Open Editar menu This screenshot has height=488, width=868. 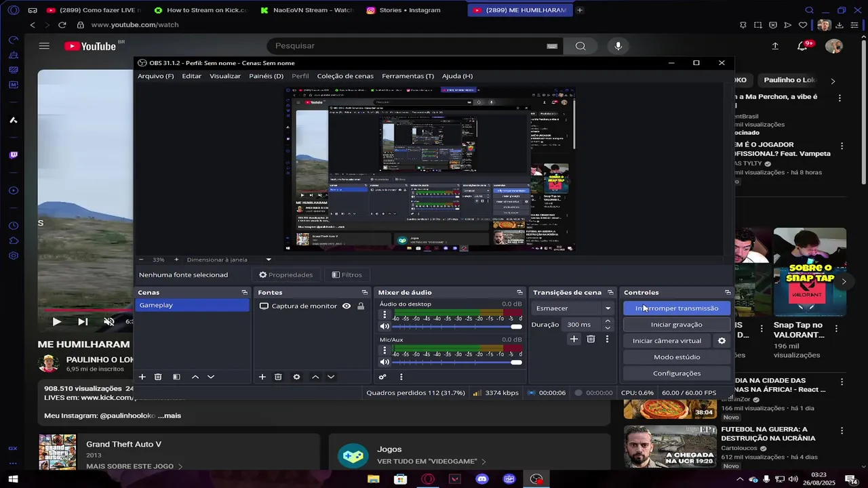point(191,76)
